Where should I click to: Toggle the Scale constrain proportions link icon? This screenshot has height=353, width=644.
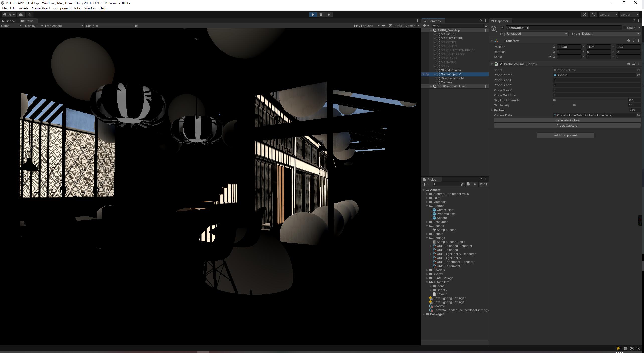tap(549, 57)
